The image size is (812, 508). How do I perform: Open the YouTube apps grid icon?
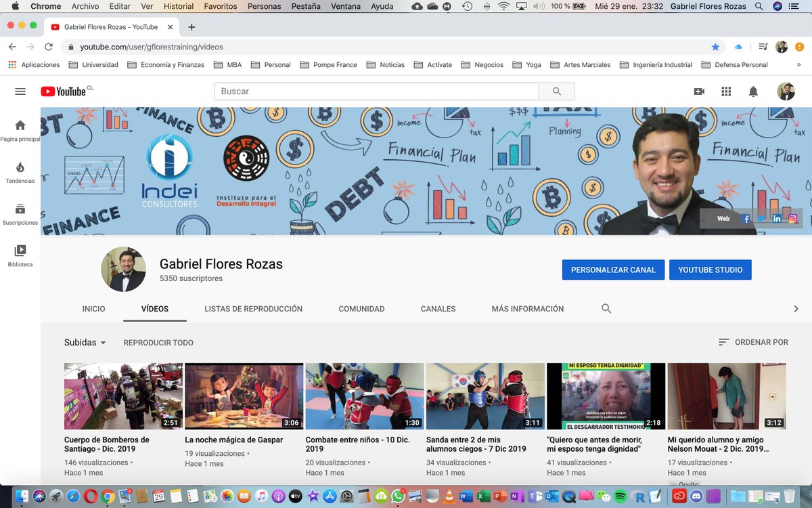tap(726, 91)
